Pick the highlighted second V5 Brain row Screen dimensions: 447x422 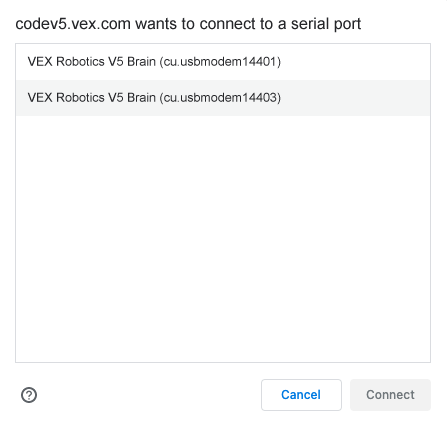(x=223, y=98)
